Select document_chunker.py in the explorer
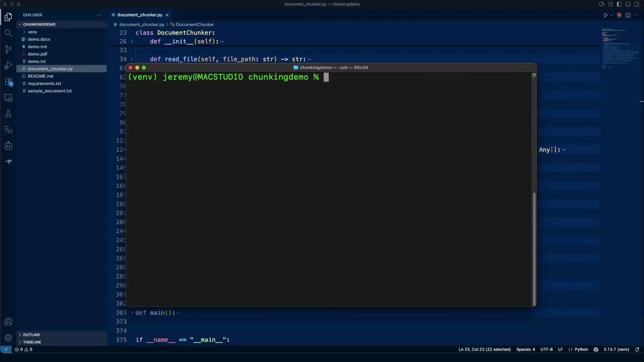The width and height of the screenshot is (644, 362). 62,69
